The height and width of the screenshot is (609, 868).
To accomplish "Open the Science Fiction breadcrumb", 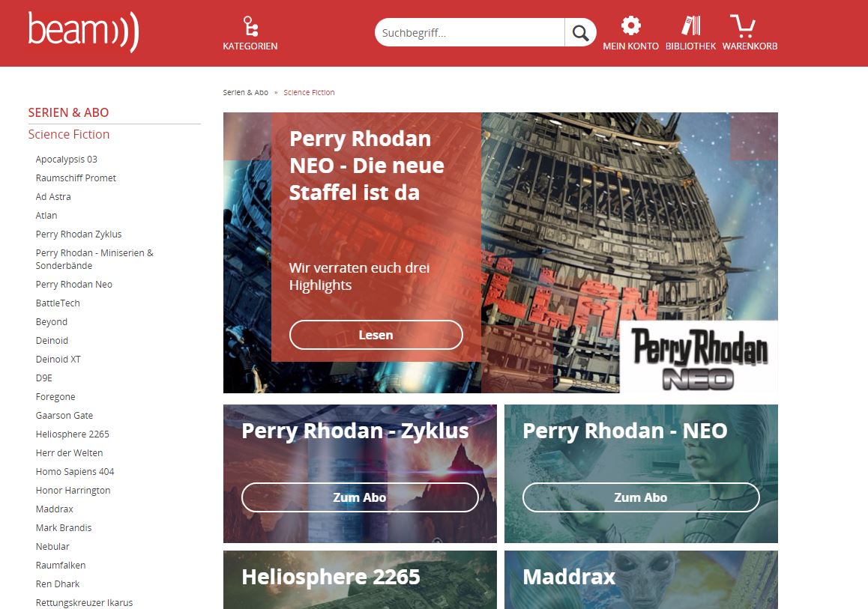I will [x=309, y=92].
